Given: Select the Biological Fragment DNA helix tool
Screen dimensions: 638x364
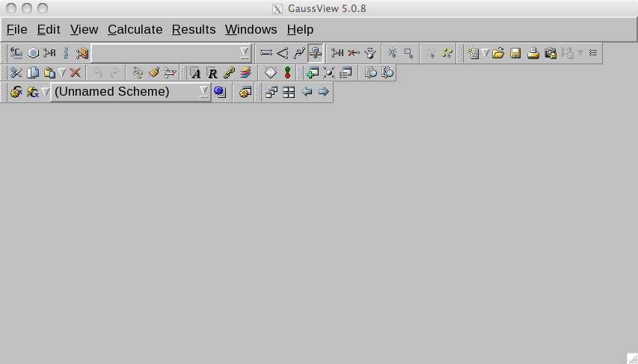Looking at the screenshot, I should coord(66,53).
